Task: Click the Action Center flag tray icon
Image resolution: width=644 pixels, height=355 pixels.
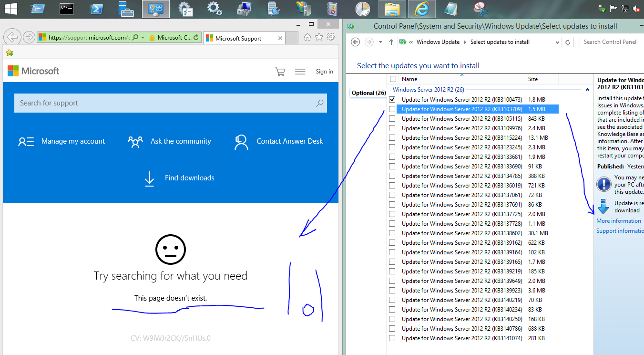Action: tap(614, 9)
